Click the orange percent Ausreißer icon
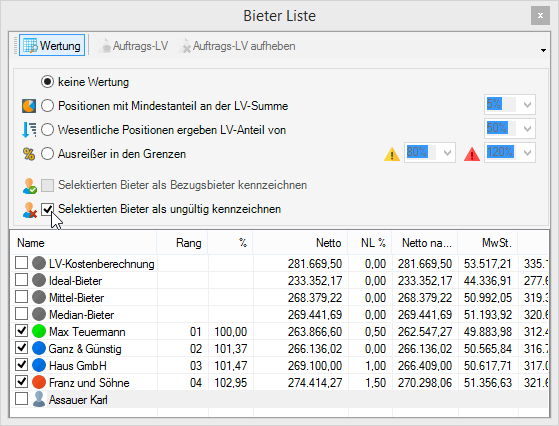The height and width of the screenshot is (426, 559). pyautogui.click(x=29, y=154)
